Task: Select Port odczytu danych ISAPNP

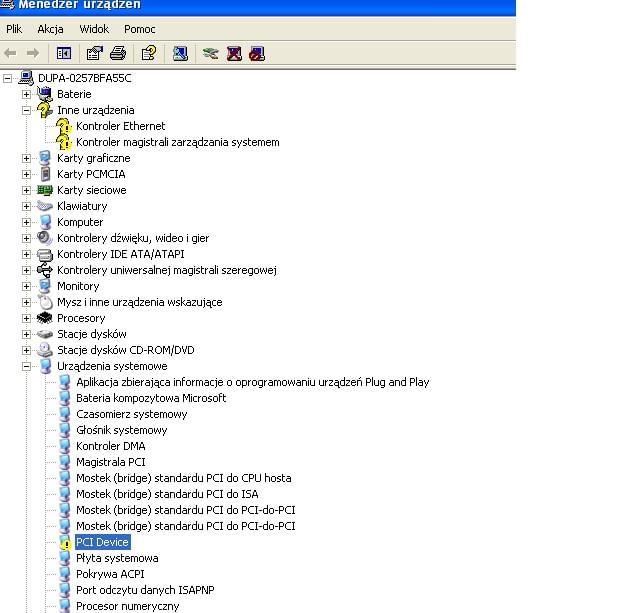Action: point(145,590)
